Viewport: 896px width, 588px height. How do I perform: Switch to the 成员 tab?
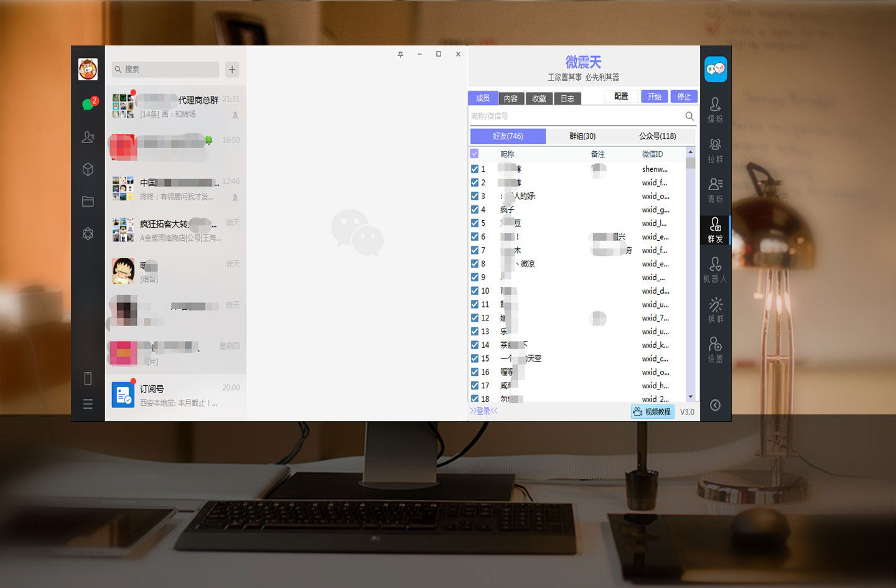[483, 98]
